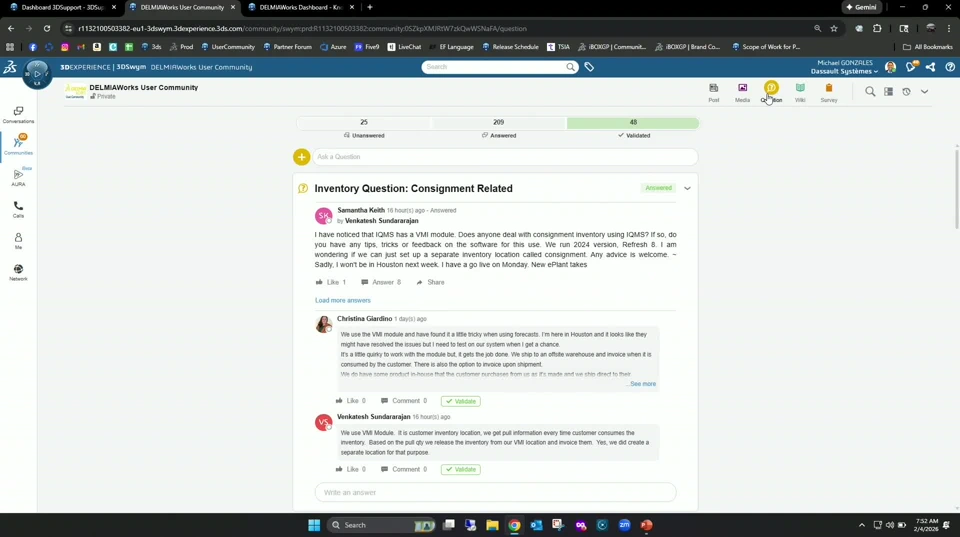Image resolution: width=960 pixels, height=537 pixels.
Task: Open the Question content type
Action: point(771,92)
